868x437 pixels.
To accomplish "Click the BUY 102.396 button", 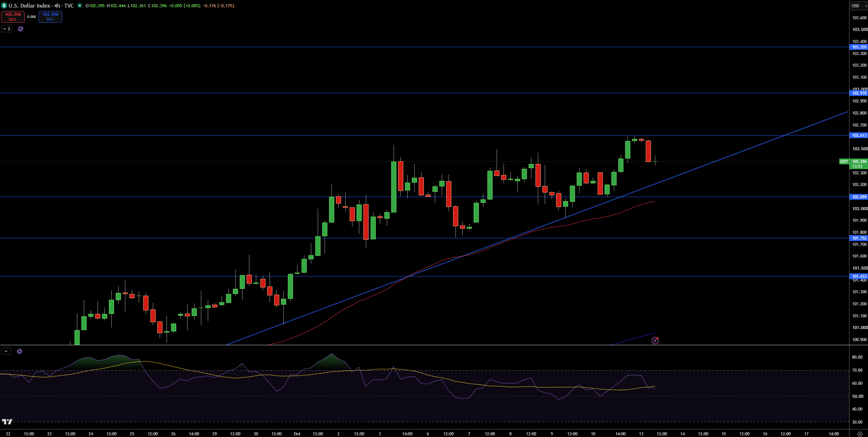I will point(50,17).
